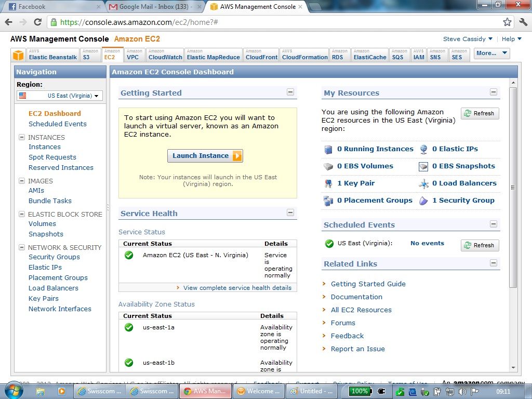
Task: Click the Key Pair icon
Action: pos(328,183)
